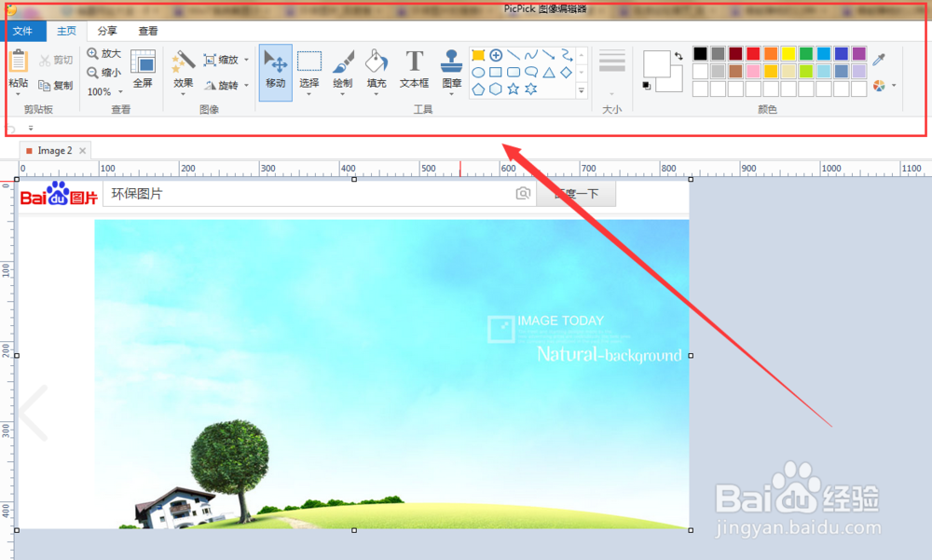Pick the six-point star shape

point(531,89)
